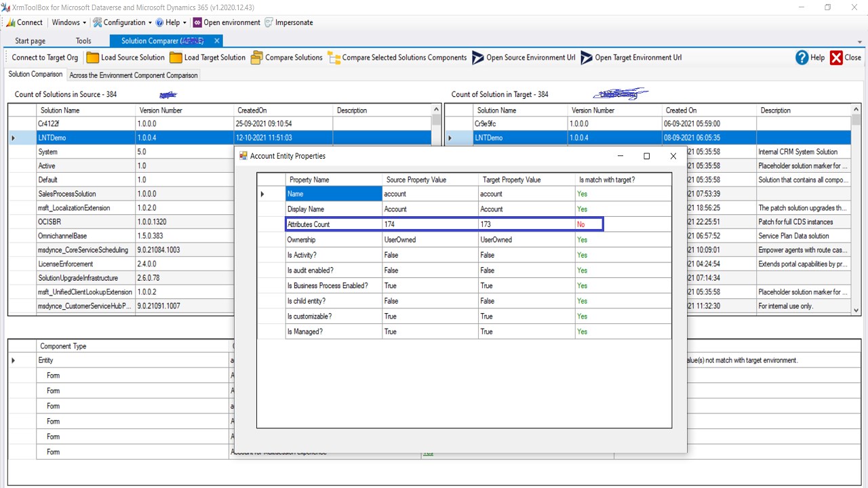Click down arrow of target grid scrollbar

tap(856, 309)
